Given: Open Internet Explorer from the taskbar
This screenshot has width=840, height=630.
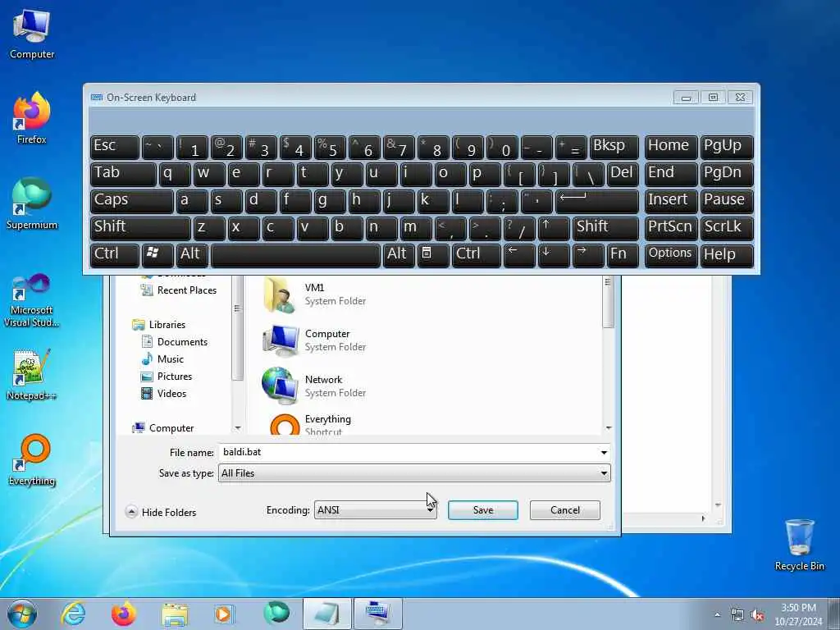Looking at the screenshot, I should click(x=73, y=614).
